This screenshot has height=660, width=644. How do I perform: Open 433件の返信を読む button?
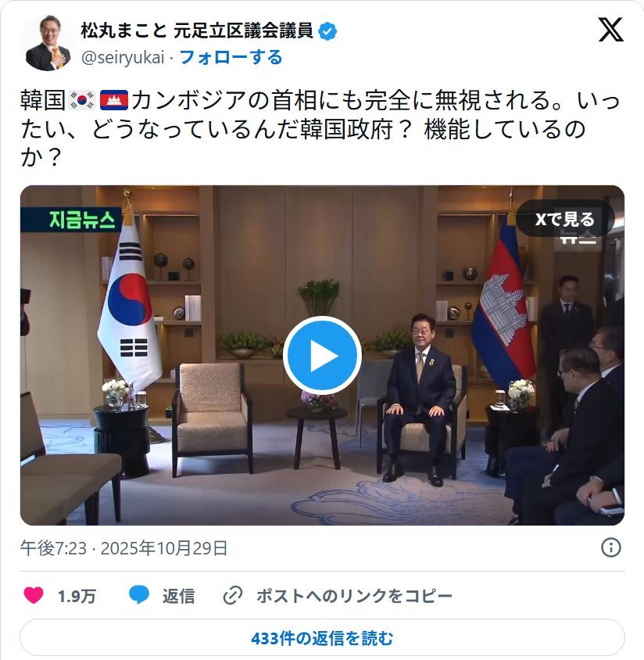point(322,637)
